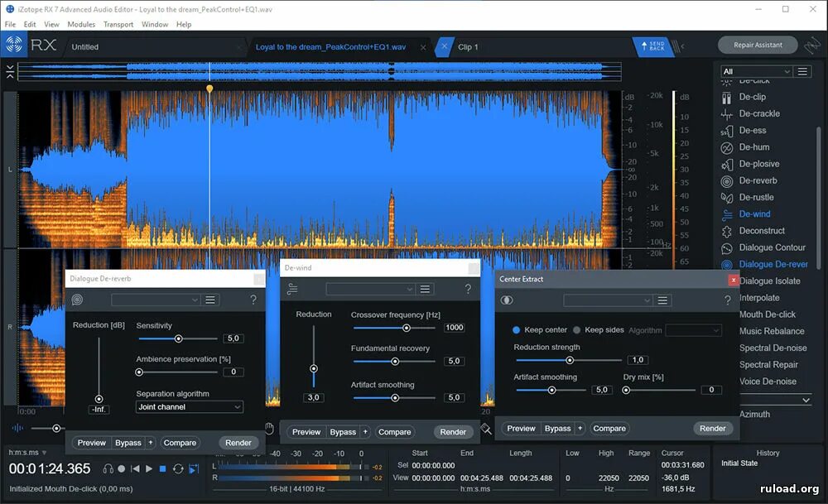Click the Reduction strength slider handle

[570, 360]
